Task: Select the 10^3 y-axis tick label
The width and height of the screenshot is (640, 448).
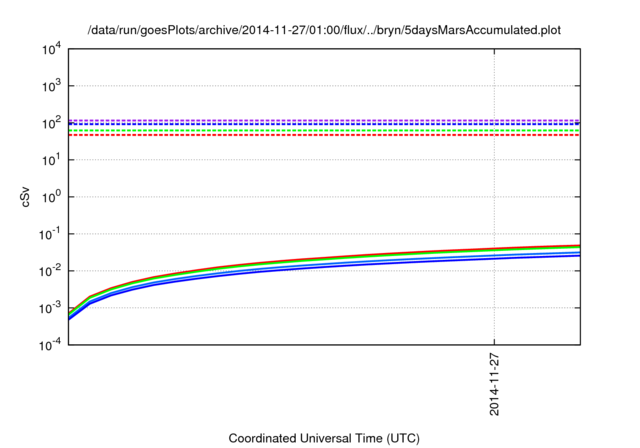Action: tap(51, 86)
